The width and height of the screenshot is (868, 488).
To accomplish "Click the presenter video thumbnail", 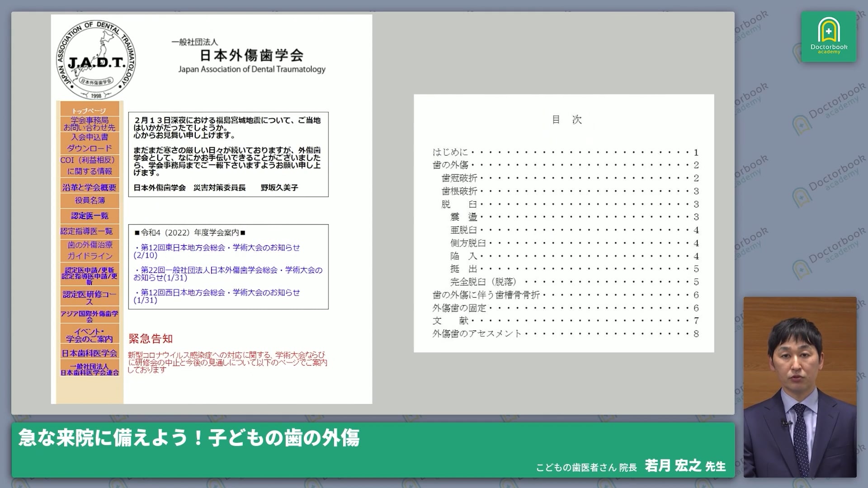I will click(800, 384).
